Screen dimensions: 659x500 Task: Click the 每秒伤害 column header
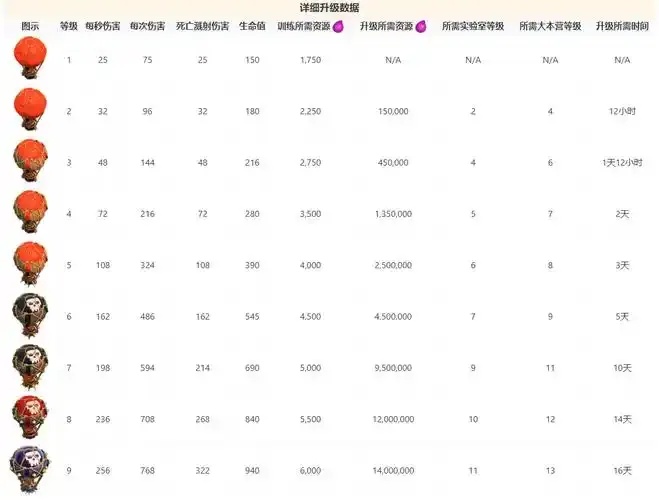pos(103,26)
